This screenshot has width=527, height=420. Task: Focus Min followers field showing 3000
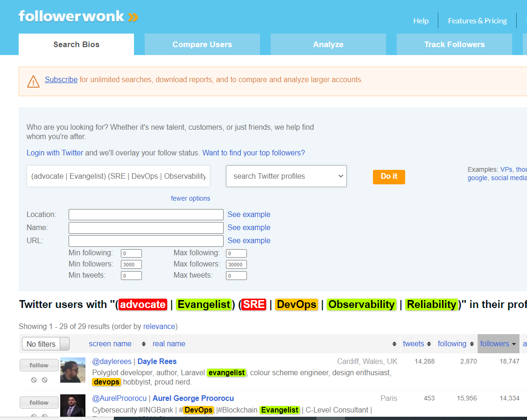tap(131, 265)
